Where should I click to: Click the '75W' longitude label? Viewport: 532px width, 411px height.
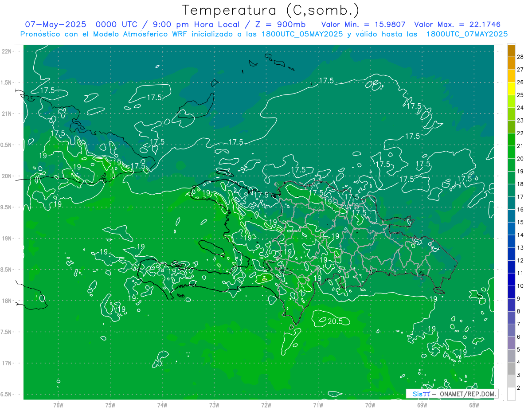pos(110,405)
